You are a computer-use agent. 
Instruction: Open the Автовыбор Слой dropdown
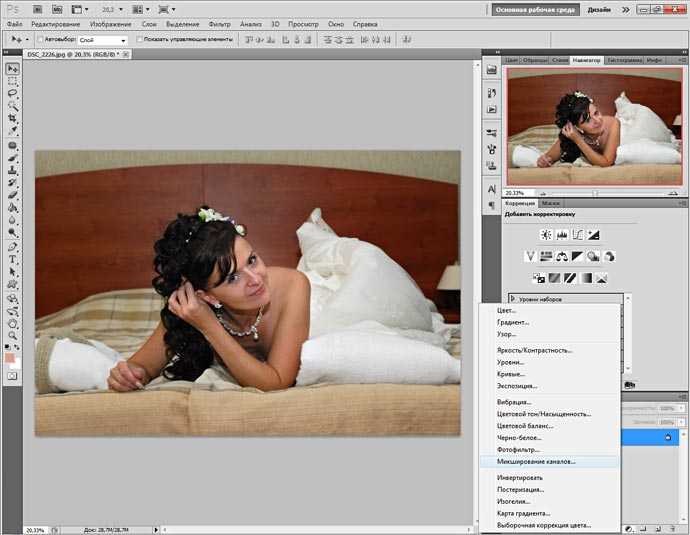click(x=103, y=40)
